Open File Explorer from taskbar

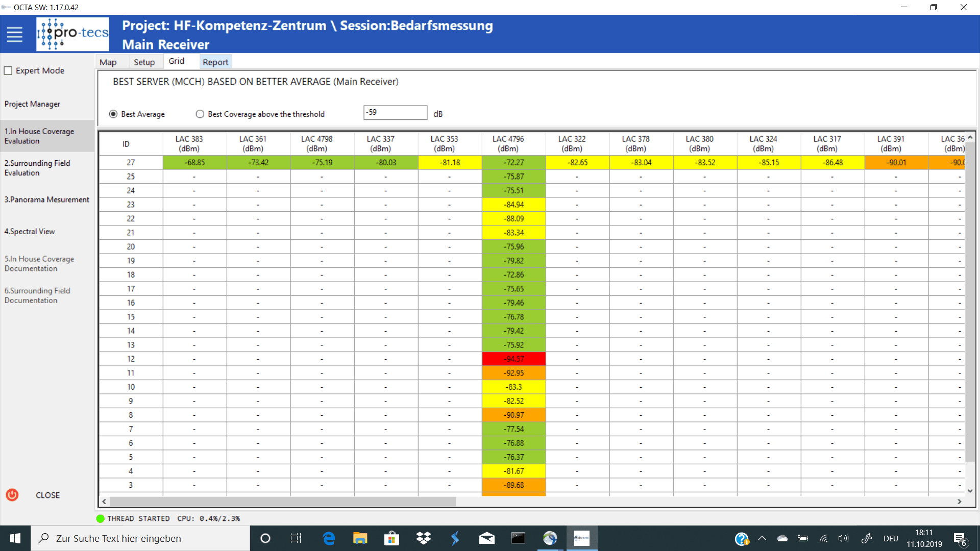[360, 538]
